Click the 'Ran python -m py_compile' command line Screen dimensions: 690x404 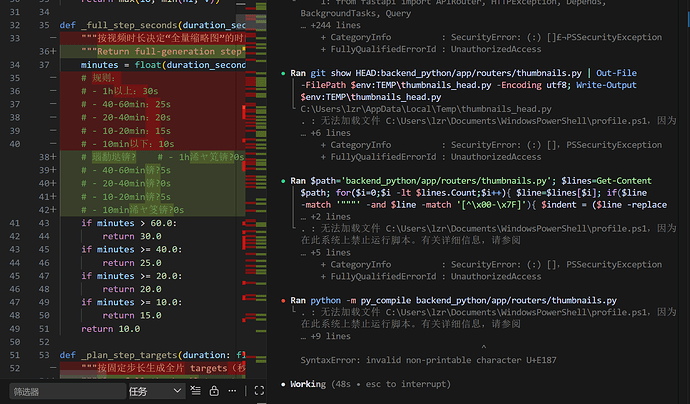[x=453, y=300]
